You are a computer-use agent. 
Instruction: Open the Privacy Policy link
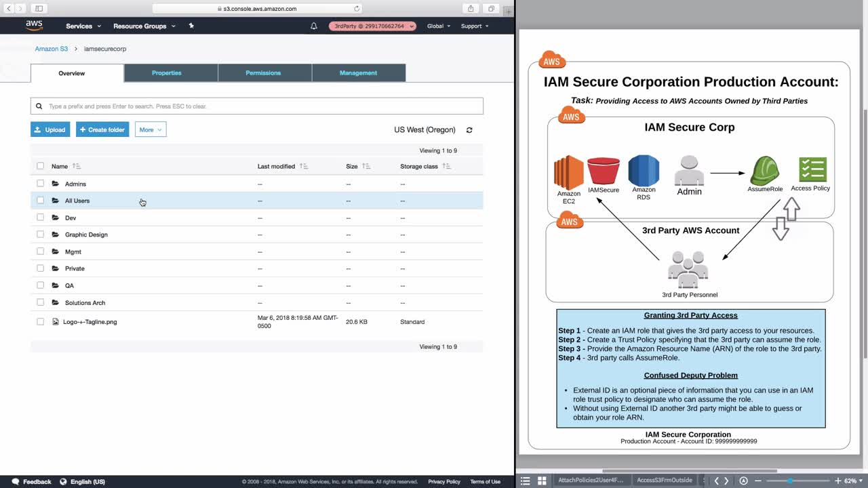point(444,482)
